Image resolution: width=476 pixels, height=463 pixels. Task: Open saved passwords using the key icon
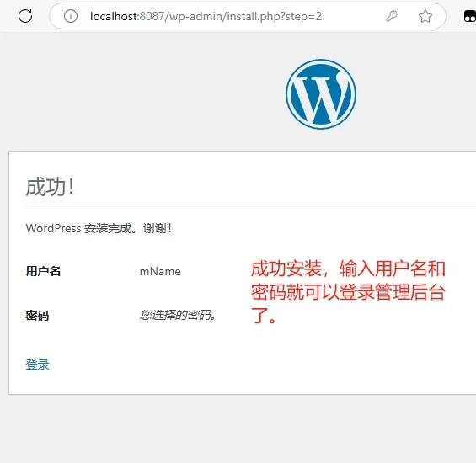pyautogui.click(x=391, y=16)
